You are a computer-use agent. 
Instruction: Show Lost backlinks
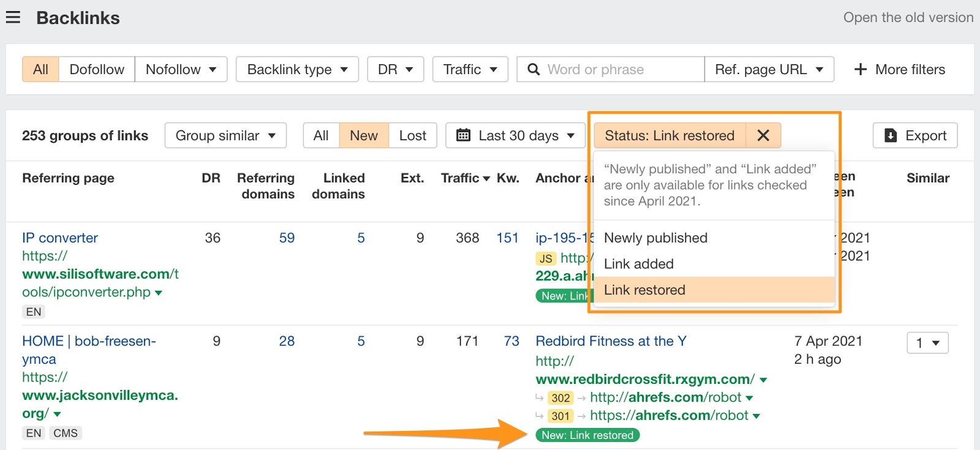[412, 135]
